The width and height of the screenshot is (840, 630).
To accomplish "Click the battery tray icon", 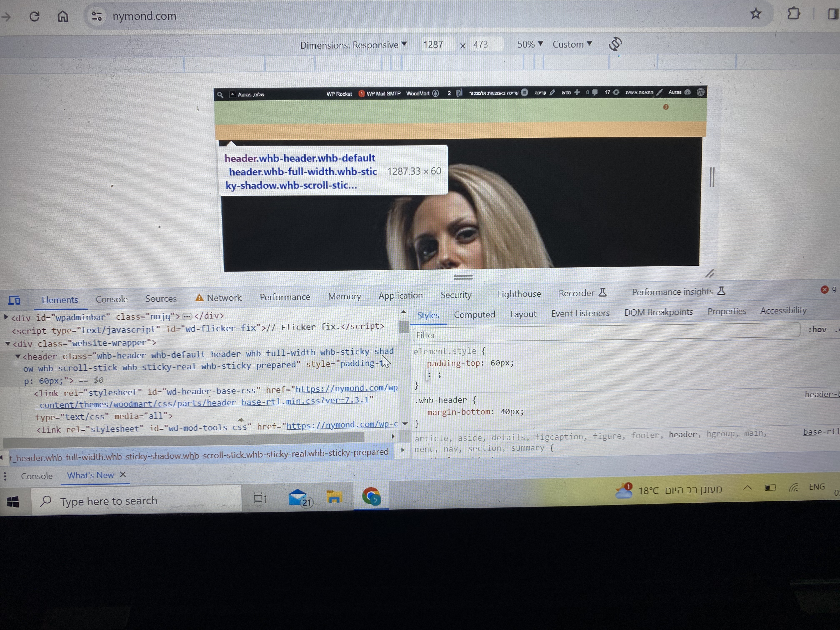I will (770, 487).
